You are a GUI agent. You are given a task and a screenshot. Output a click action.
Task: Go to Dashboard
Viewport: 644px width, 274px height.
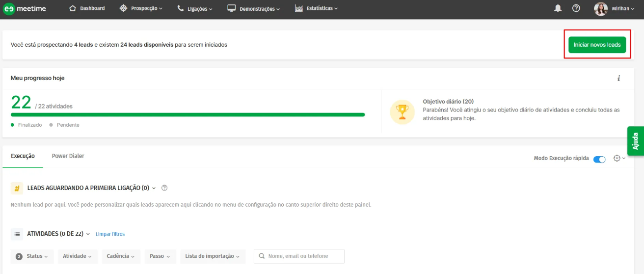(x=87, y=8)
